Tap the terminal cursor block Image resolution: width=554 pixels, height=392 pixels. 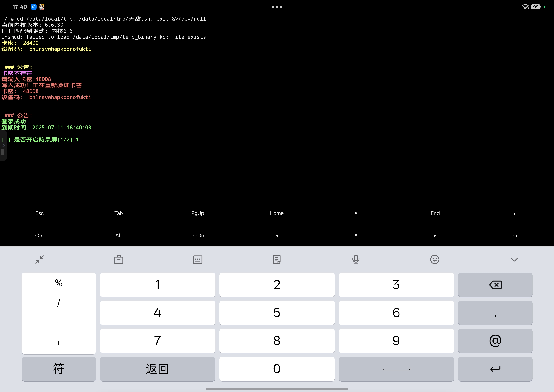pyautogui.click(x=3, y=152)
